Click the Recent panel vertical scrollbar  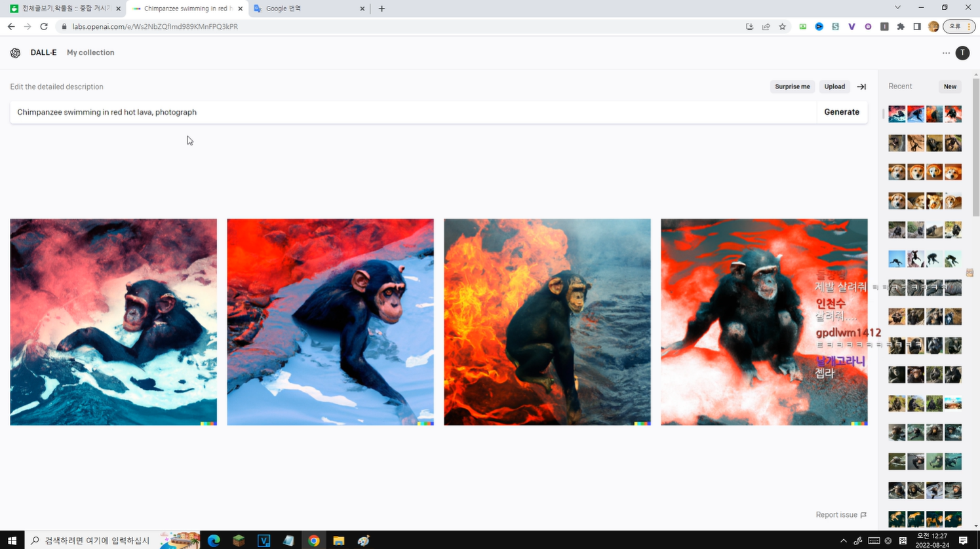pos(976,147)
